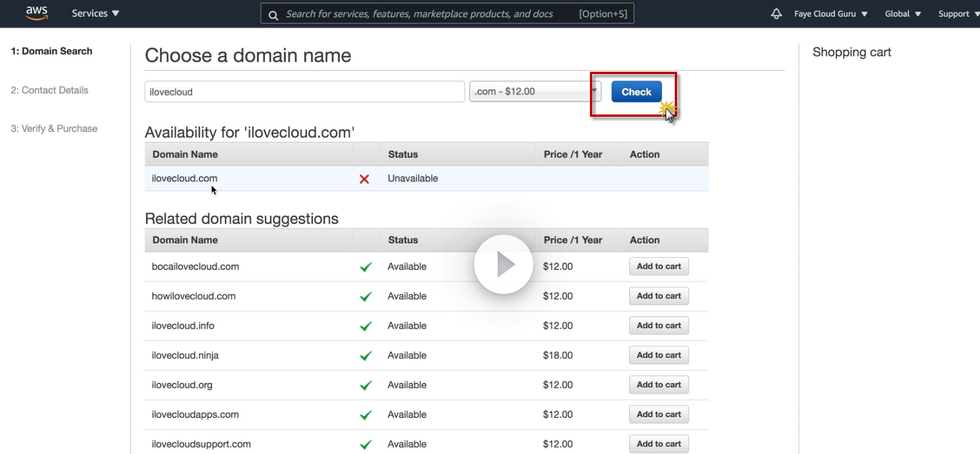This screenshot has width=980, height=454.
Task: Click green checkmark beside ilovecloud.ninja
Action: (x=366, y=355)
